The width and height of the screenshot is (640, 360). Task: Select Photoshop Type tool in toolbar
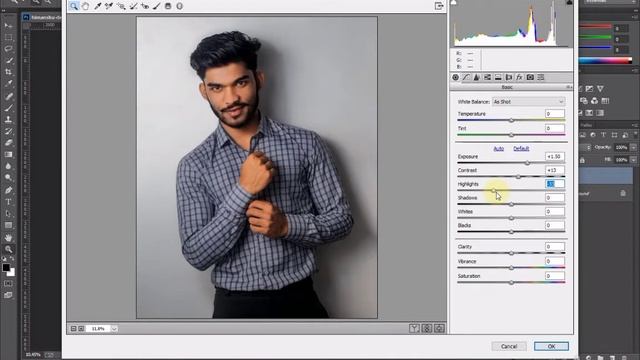coord(8,202)
